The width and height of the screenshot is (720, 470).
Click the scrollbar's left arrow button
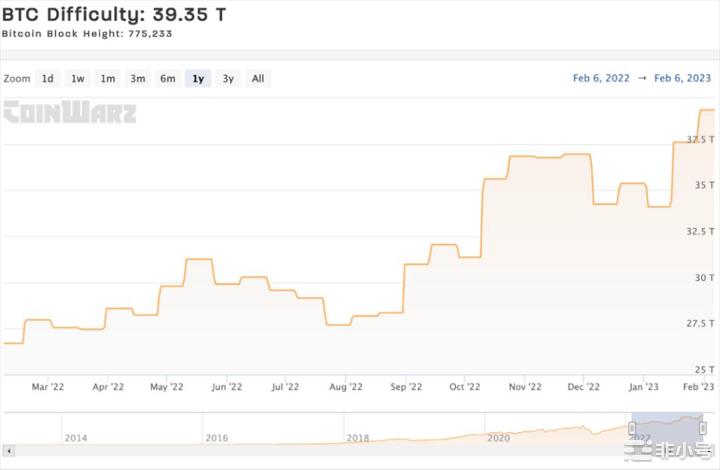tap(8, 451)
